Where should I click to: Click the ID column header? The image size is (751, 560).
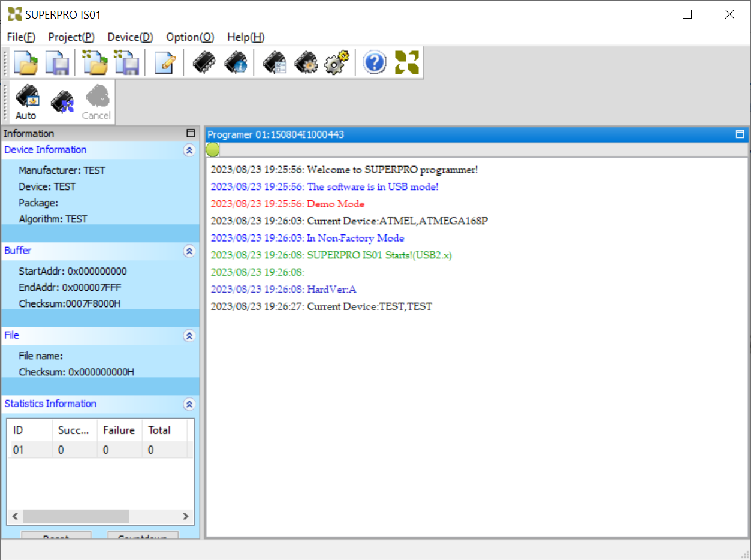click(x=30, y=430)
